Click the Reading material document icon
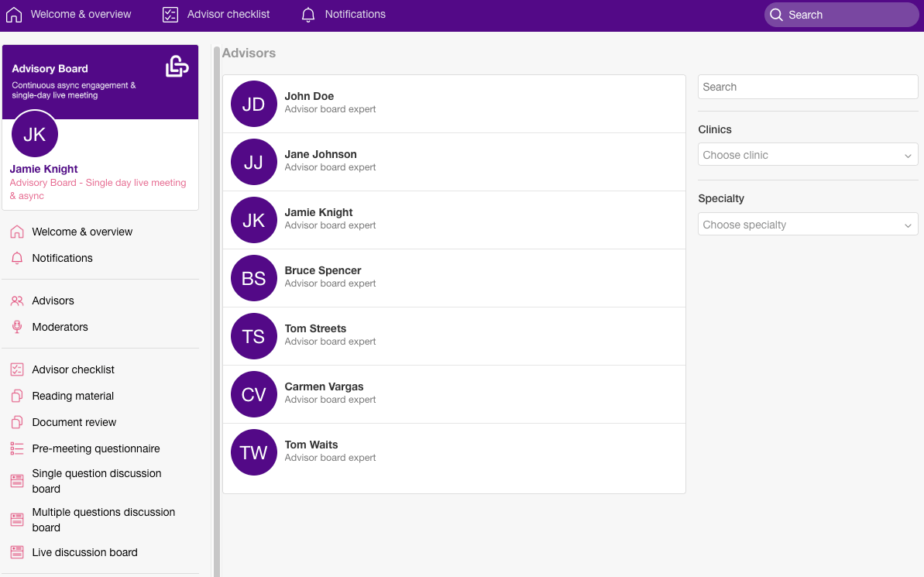 17,396
